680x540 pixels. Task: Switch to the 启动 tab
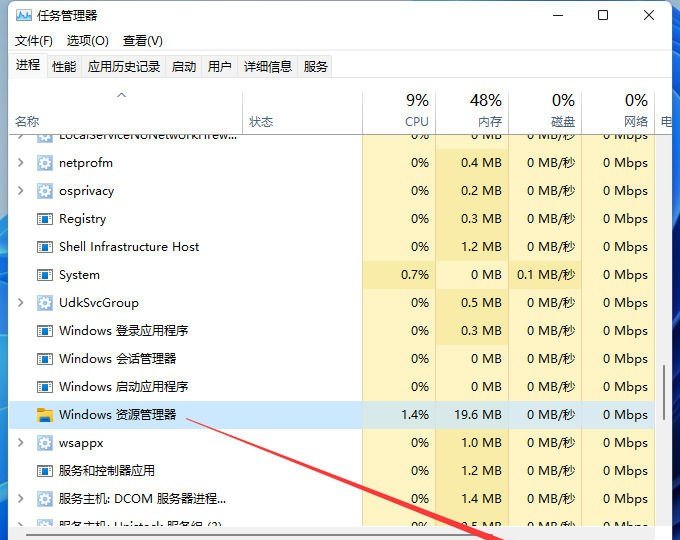tap(184, 66)
